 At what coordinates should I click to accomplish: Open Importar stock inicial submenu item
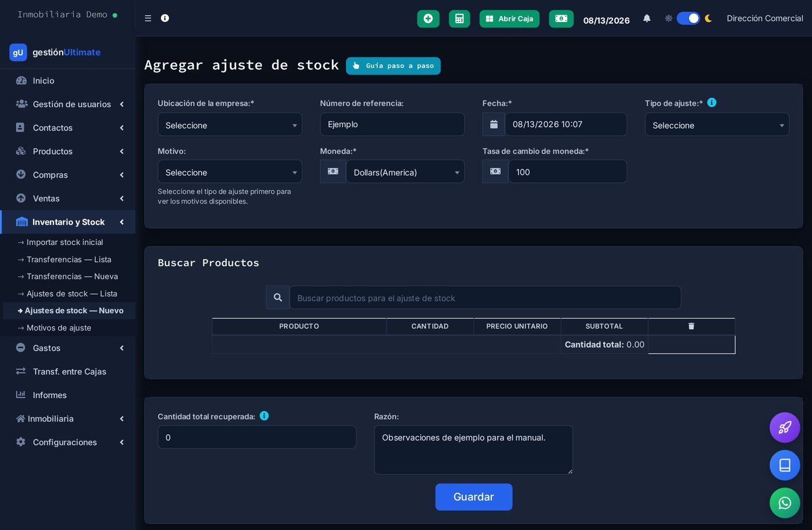pyautogui.click(x=65, y=242)
